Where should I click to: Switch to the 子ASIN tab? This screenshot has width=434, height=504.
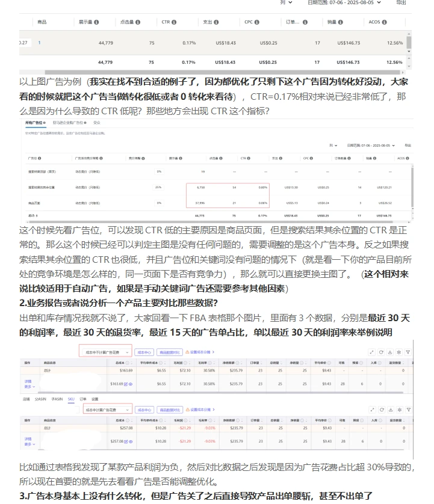(x=57, y=399)
